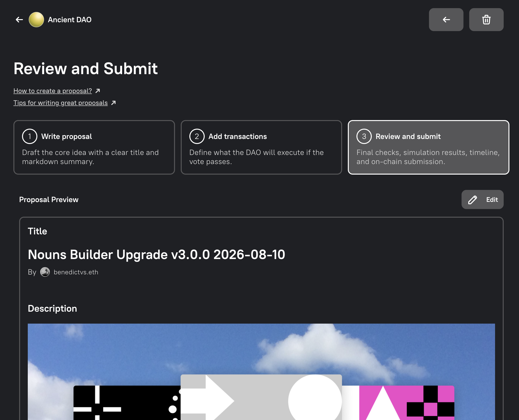This screenshot has width=519, height=420.
Task: Click the step number 2 circle
Action: (x=197, y=136)
